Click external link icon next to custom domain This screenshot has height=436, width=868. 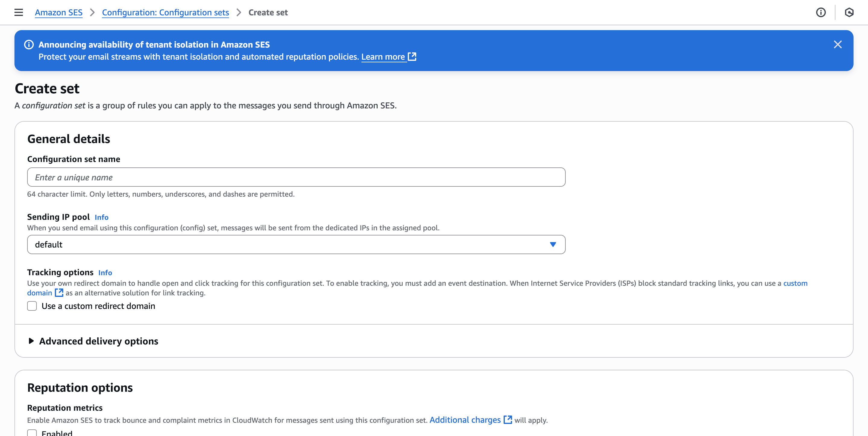pyautogui.click(x=59, y=293)
